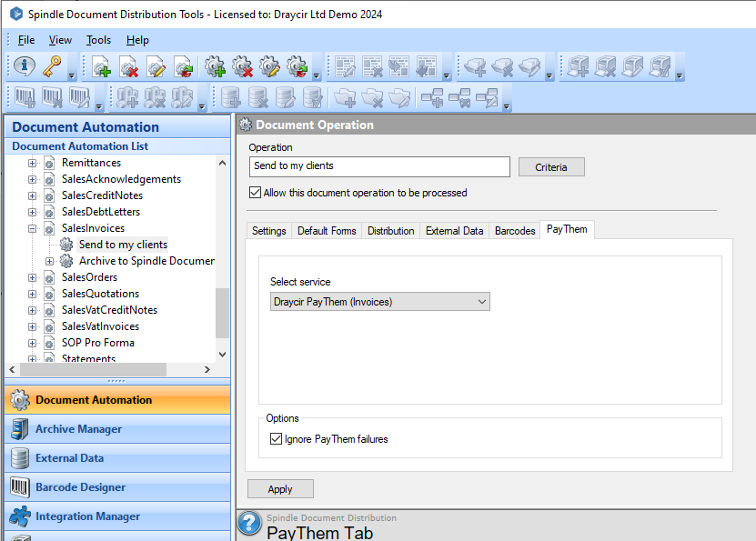The height and width of the screenshot is (541, 756).
Task: Click the greyed database icon with checkmark
Action: tap(313, 97)
